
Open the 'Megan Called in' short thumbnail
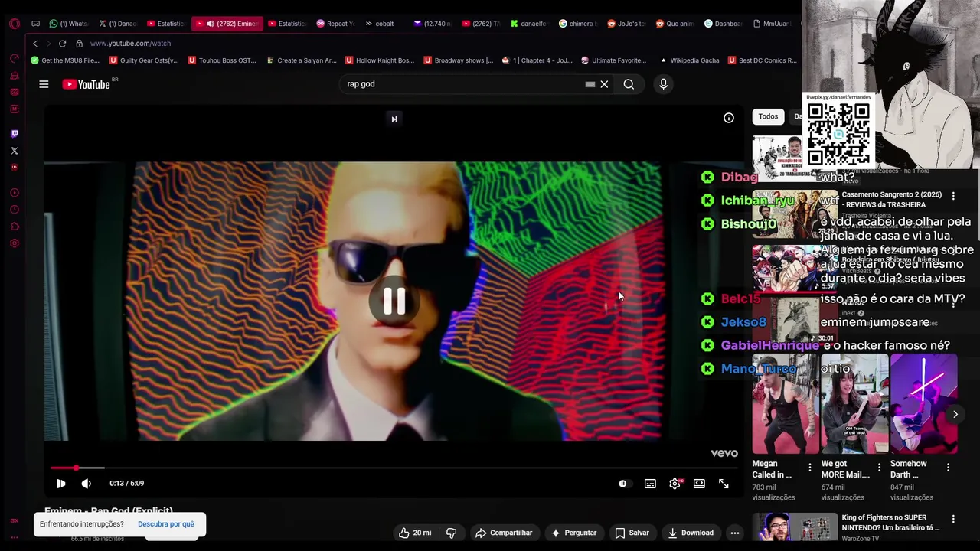coord(786,404)
